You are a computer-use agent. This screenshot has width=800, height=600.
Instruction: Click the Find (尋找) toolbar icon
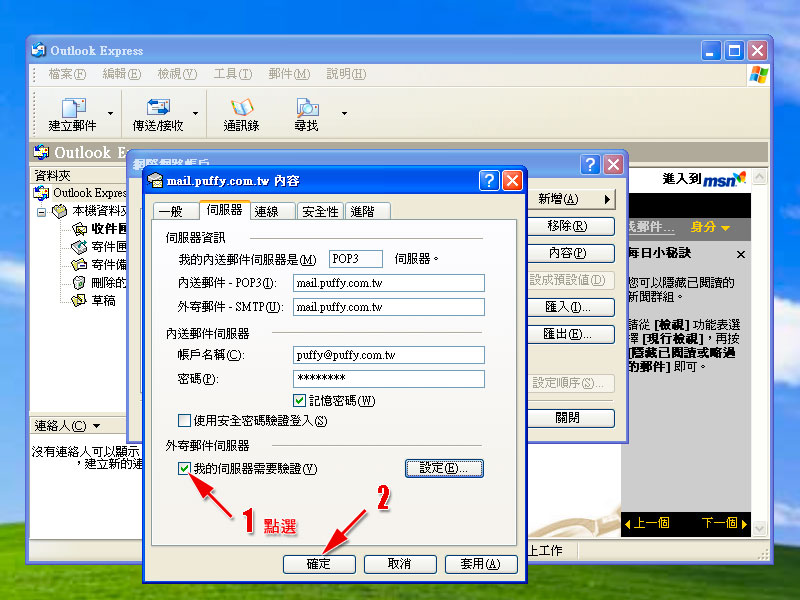pos(307,107)
